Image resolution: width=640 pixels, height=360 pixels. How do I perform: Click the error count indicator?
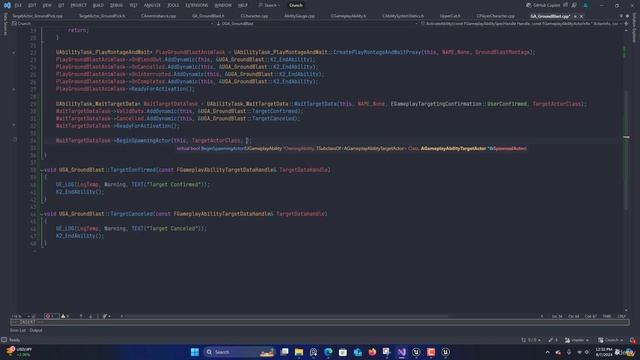(51, 316)
